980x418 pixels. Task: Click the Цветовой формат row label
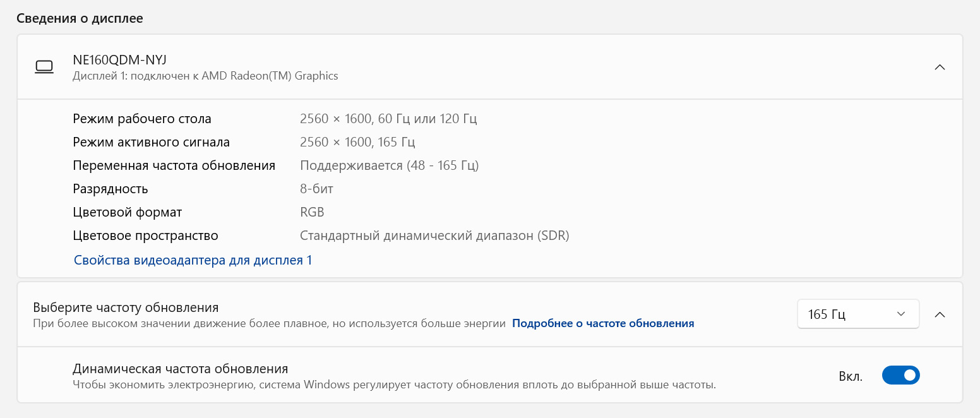(x=127, y=212)
